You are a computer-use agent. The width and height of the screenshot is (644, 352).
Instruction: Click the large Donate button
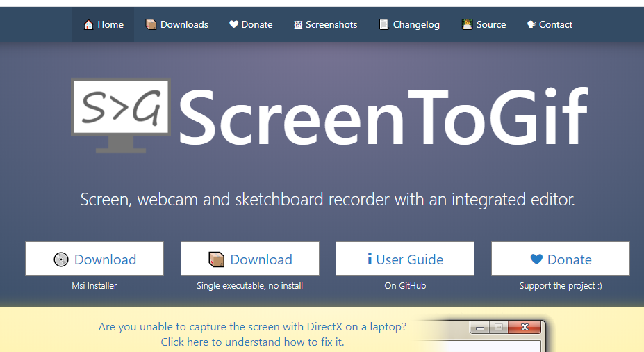pyautogui.click(x=561, y=259)
